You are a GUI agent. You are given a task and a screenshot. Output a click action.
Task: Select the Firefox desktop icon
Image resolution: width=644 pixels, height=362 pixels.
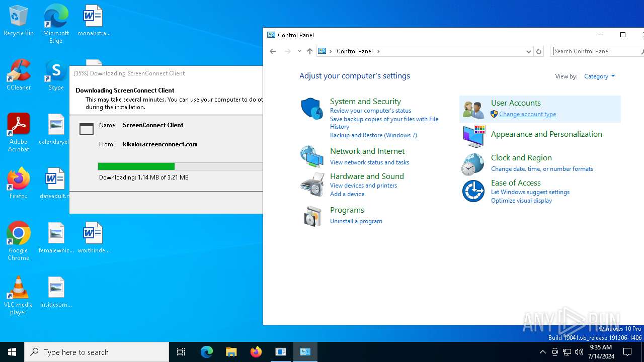point(19,184)
